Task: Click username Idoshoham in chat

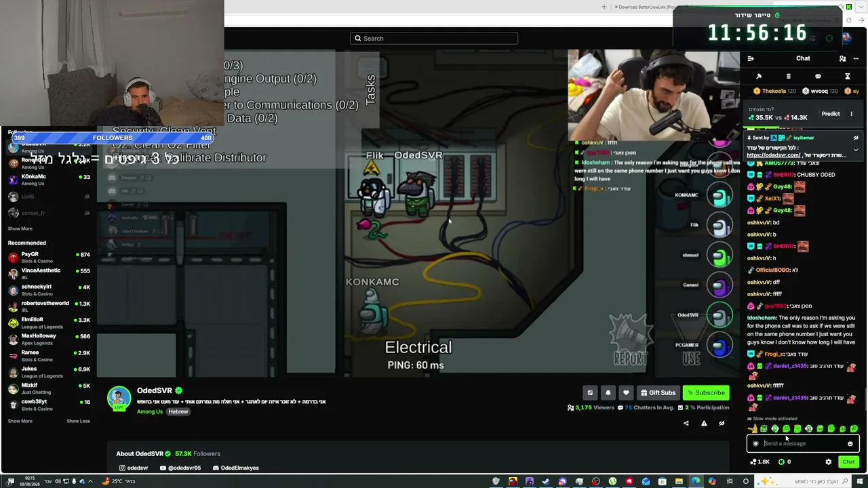Action: click(x=762, y=318)
